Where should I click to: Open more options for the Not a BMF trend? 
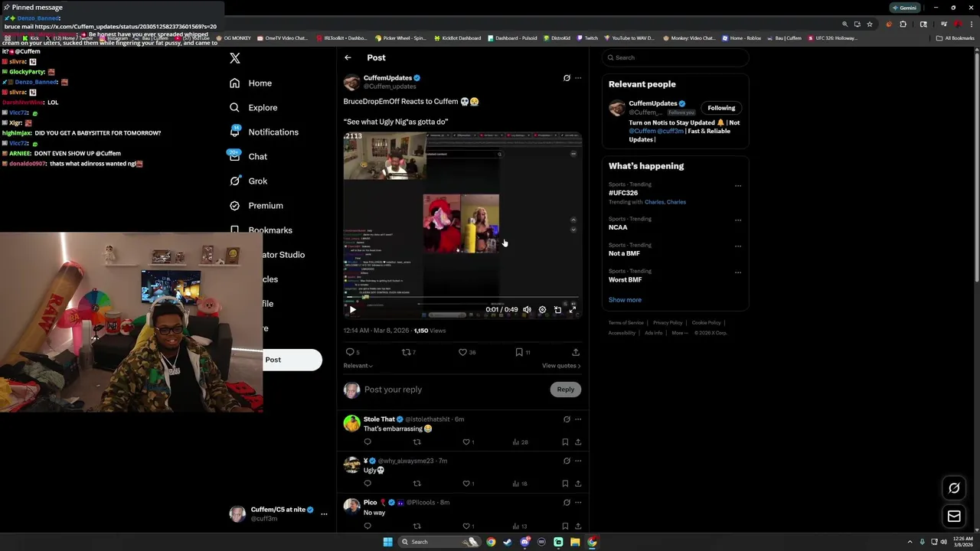pos(738,246)
